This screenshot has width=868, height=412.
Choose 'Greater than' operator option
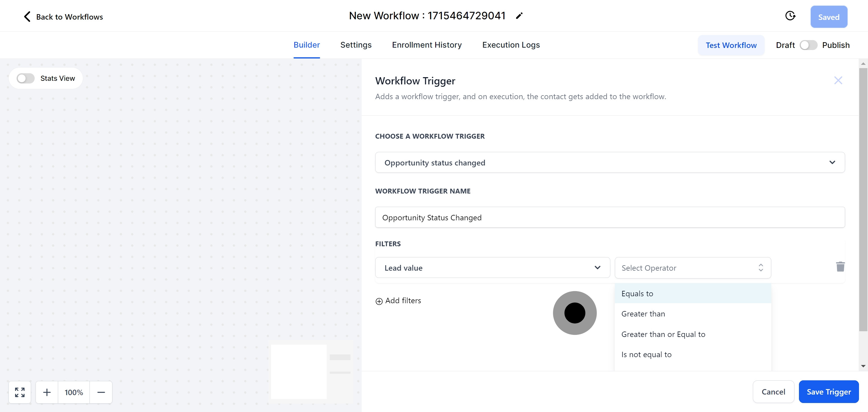coord(643,314)
